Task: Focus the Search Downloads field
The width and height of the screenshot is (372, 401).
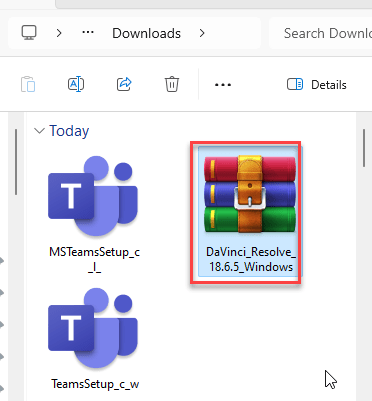Action: [x=320, y=33]
